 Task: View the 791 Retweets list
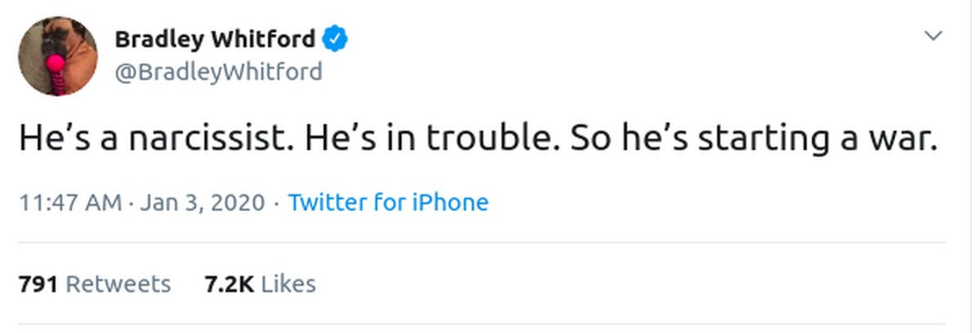click(94, 284)
